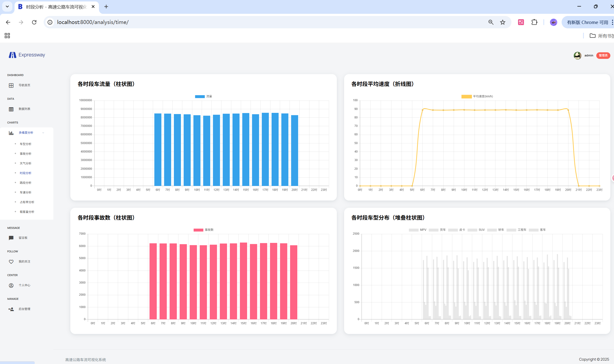Click the Expressway road logo
Screen dimensions: 614x364
12,55
